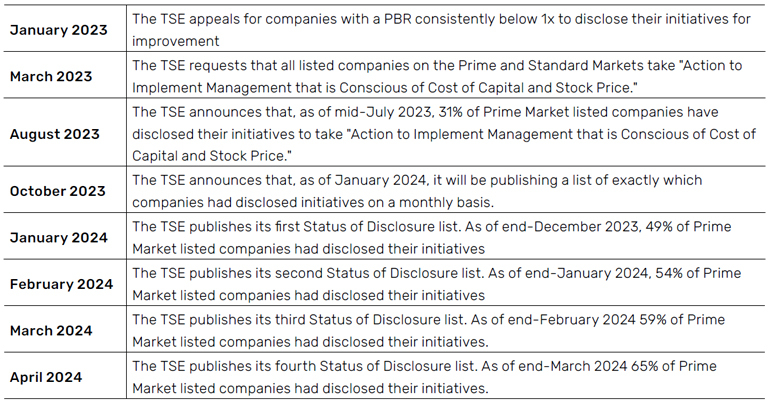Click the March 2024 date label
The height and width of the screenshot is (404, 770).
tap(51, 330)
